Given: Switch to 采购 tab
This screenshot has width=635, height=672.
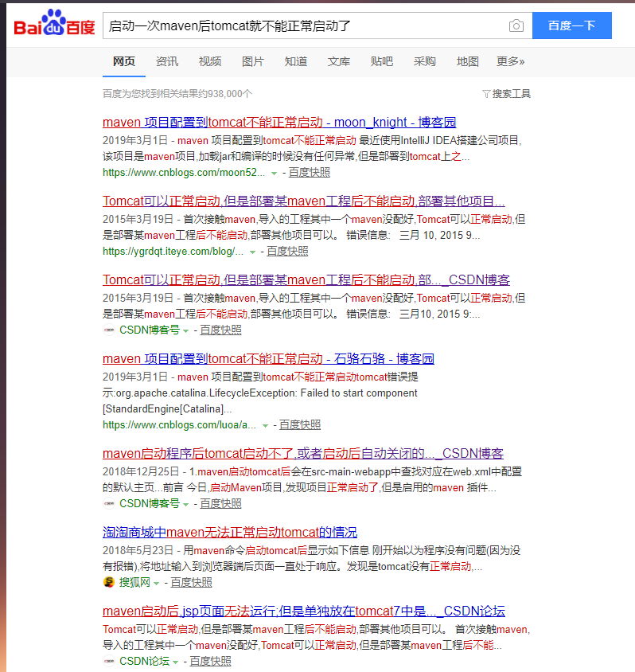Looking at the screenshot, I should click(424, 62).
